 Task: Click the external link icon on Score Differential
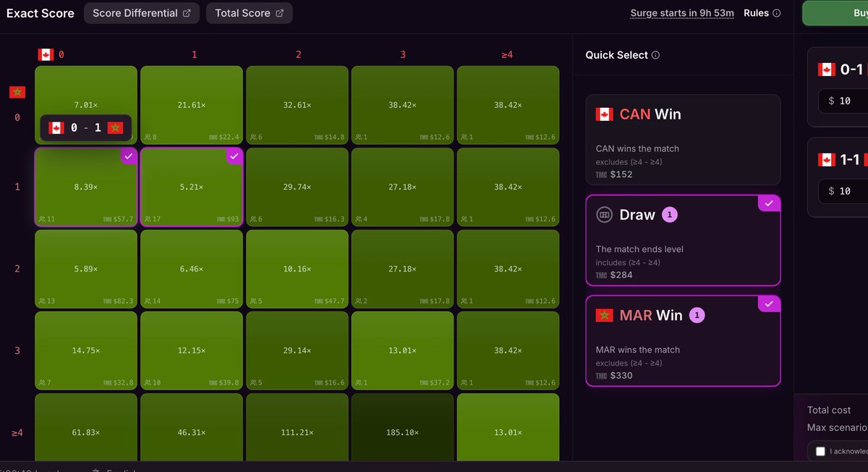point(187,13)
